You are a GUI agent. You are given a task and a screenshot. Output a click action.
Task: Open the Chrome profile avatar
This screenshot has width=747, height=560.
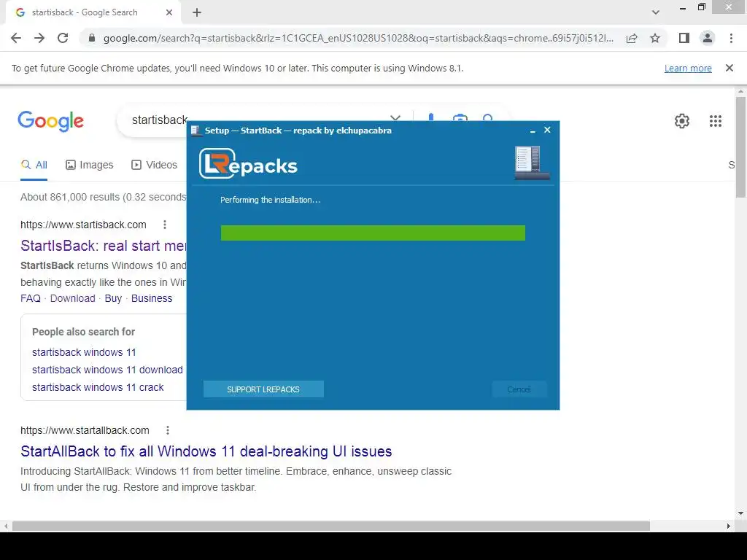pos(708,38)
